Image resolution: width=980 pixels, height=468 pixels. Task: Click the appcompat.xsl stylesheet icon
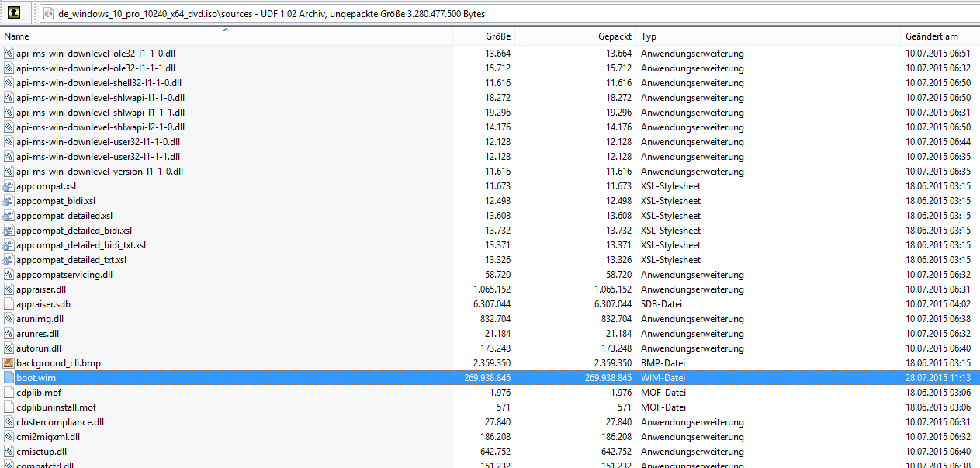(x=9, y=186)
